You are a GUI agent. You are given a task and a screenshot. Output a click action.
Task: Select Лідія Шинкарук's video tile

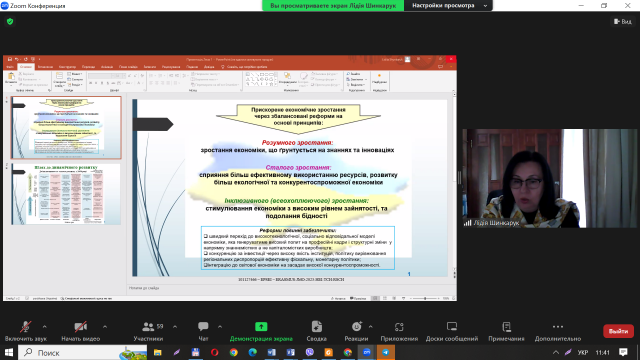tap(549, 178)
